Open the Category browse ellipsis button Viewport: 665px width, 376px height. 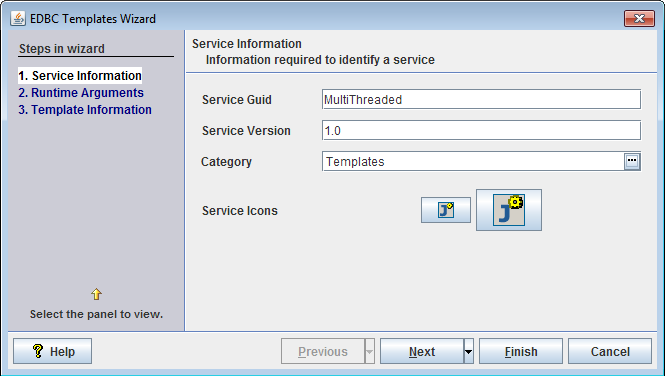(x=632, y=162)
